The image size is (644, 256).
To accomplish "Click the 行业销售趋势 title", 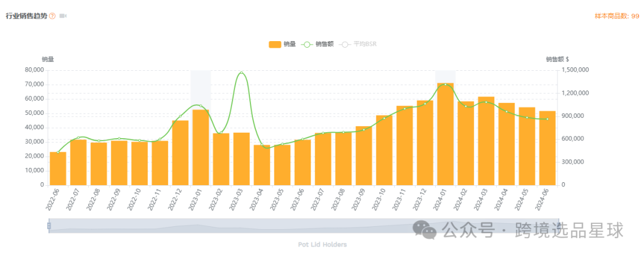I will coord(26,16).
